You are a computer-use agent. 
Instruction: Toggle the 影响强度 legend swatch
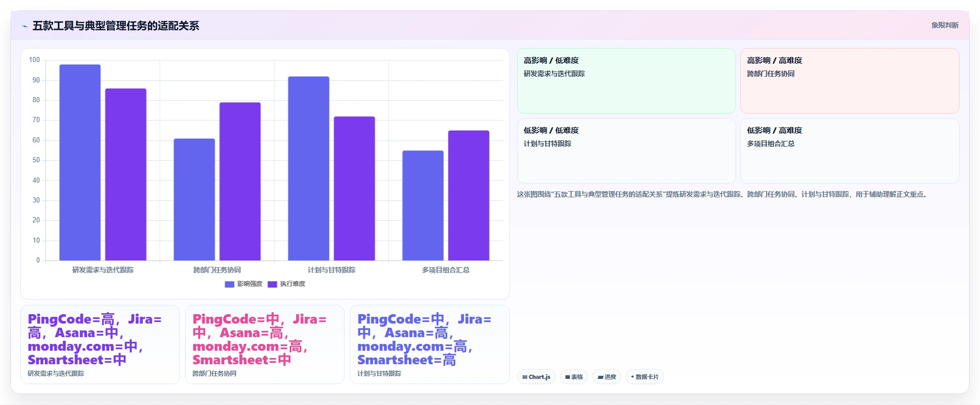point(229,284)
